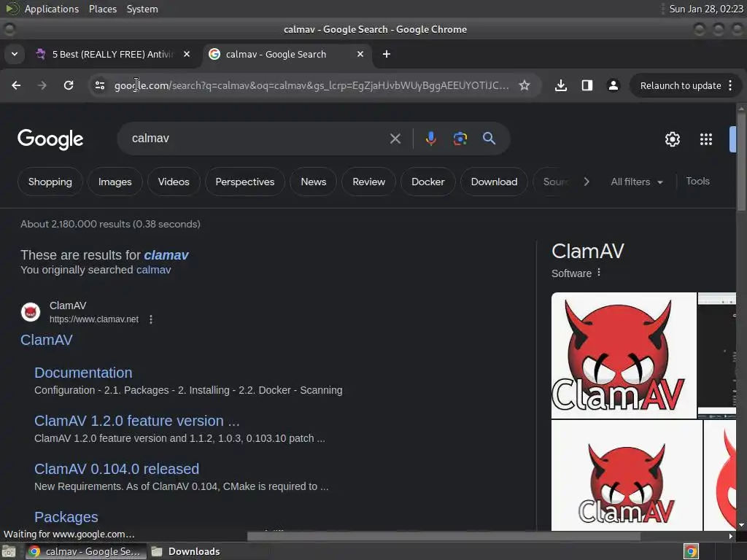Toggle the side panel icon

pyautogui.click(x=587, y=85)
